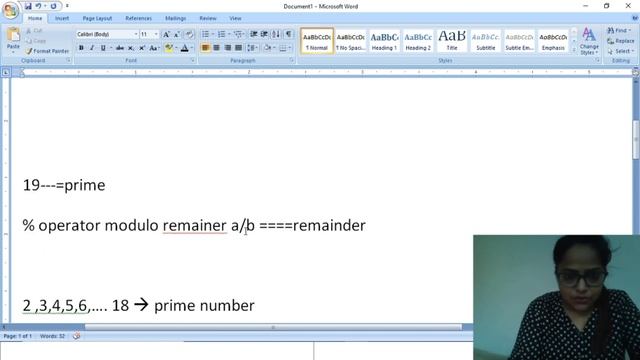640x360 pixels.
Task: Toggle Strikethrough formatting
Action: (x=120, y=48)
